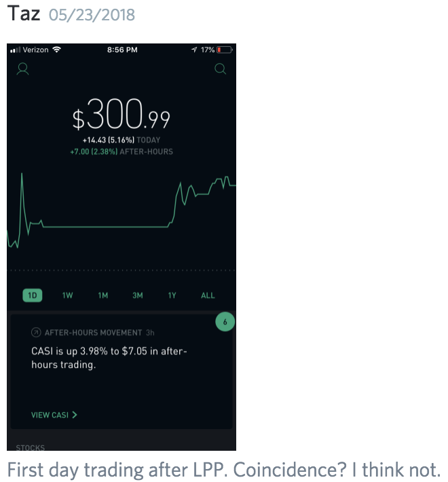Click the chevron next to VIEW CASI
448x482 pixels.
pyautogui.click(x=75, y=415)
